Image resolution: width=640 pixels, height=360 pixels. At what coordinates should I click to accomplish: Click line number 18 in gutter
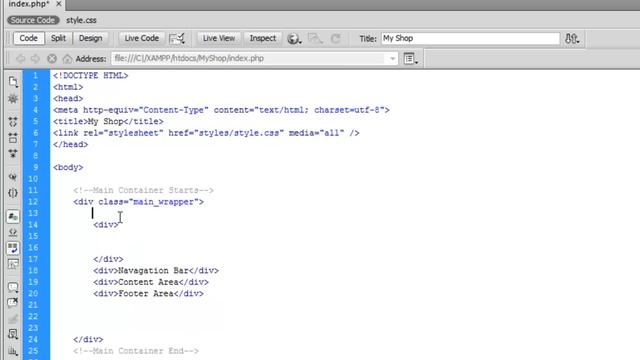tap(33, 271)
